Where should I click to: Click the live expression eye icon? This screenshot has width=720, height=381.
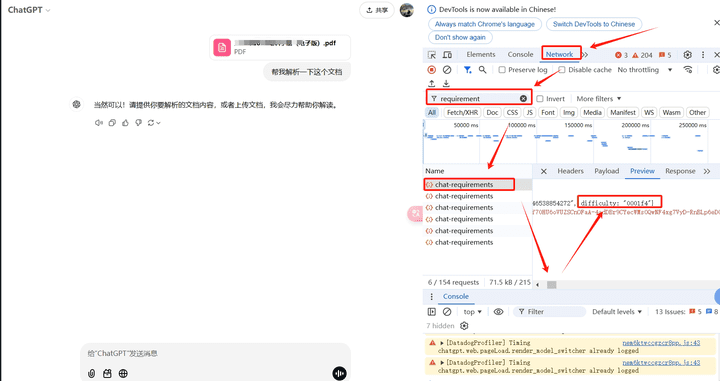(498, 312)
